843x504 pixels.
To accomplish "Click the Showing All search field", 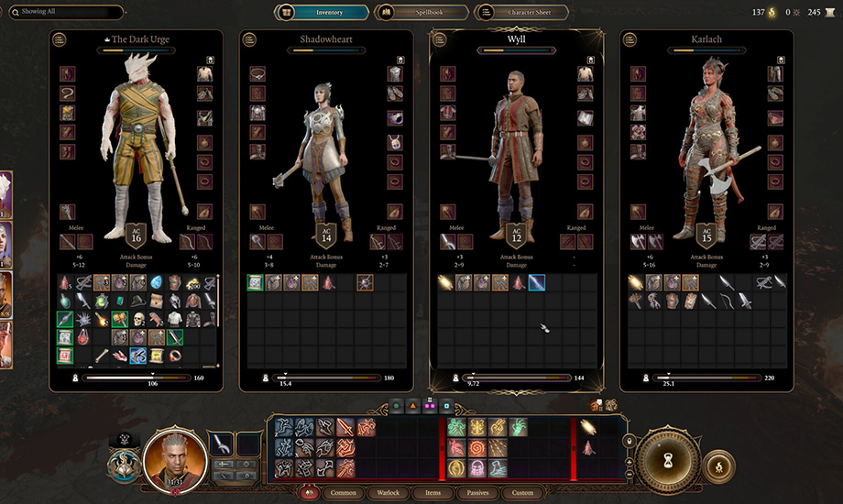I will click(66, 11).
